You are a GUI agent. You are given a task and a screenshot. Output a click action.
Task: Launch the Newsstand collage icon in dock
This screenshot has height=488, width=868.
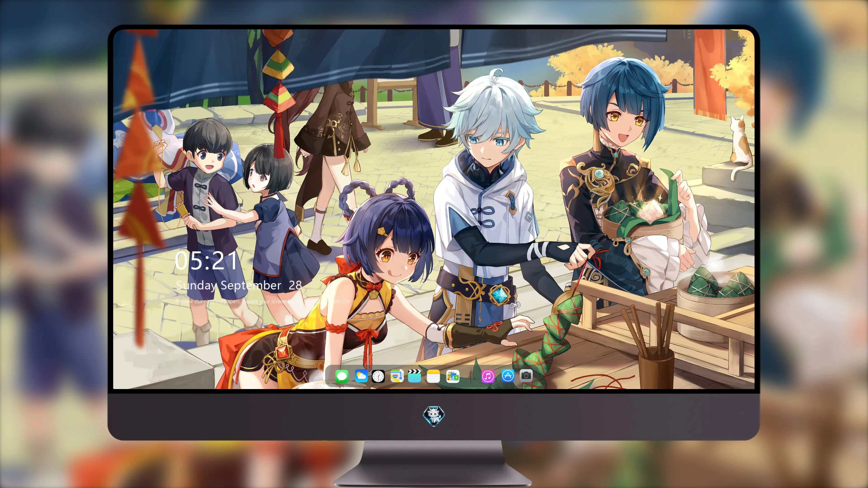[x=453, y=376]
